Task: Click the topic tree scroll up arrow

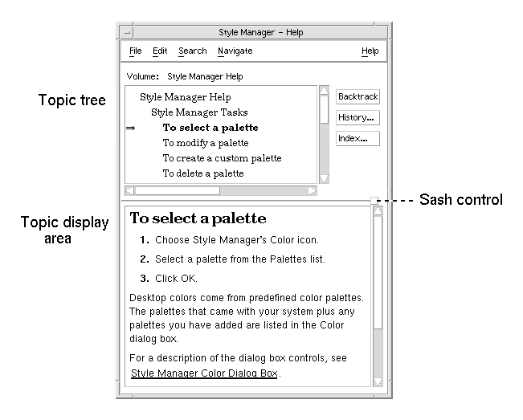Action: (x=324, y=91)
